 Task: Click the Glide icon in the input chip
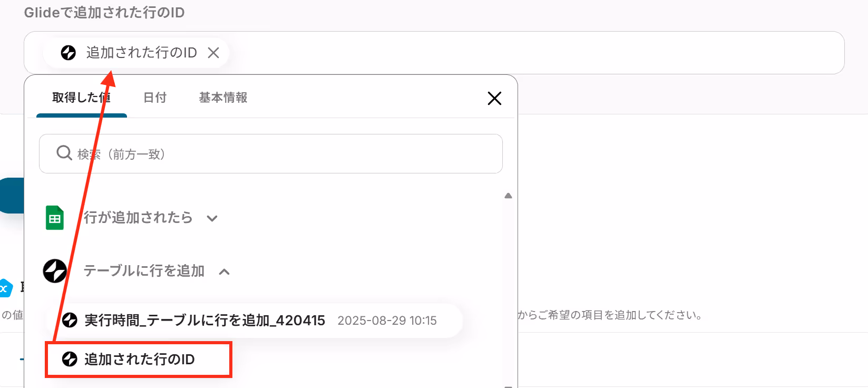point(69,53)
